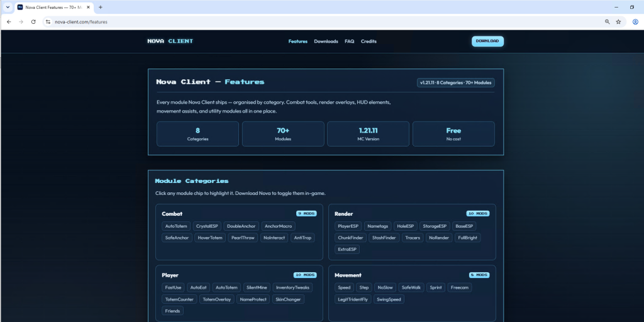Toggle the SkinChanger module chip
This screenshot has height=322, width=644.
(288, 299)
